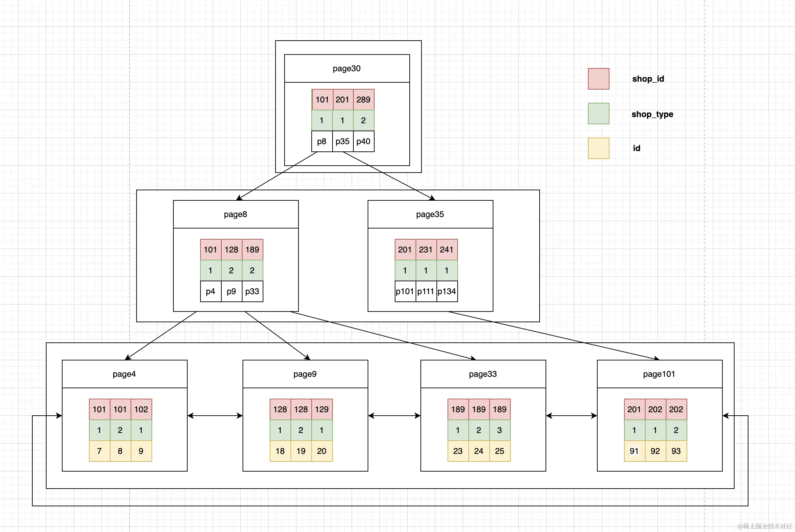This screenshot has width=795, height=532.
Task: Click the p8 pointer cell
Action: 322,141
